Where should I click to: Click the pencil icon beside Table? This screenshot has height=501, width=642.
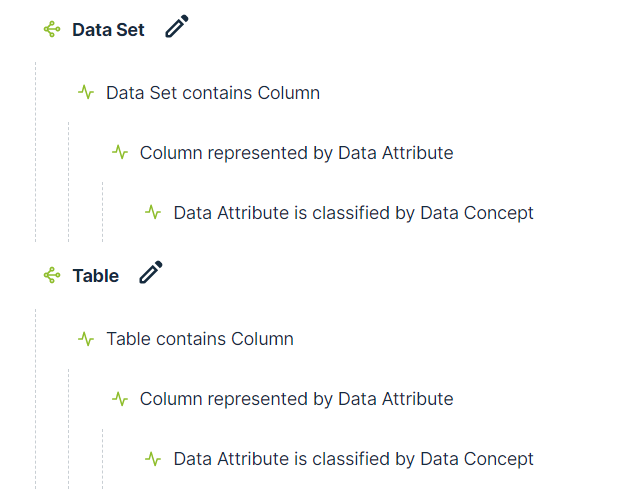coord(151,273)
